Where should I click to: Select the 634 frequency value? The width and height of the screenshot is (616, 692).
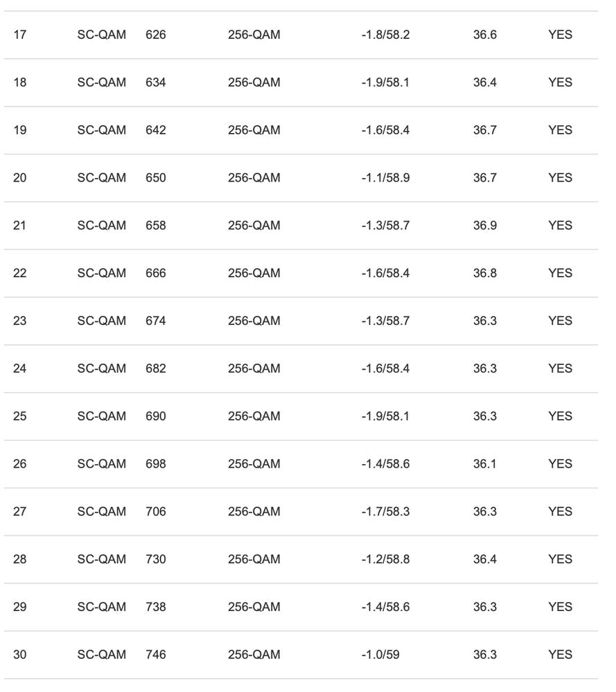[156, 82]
